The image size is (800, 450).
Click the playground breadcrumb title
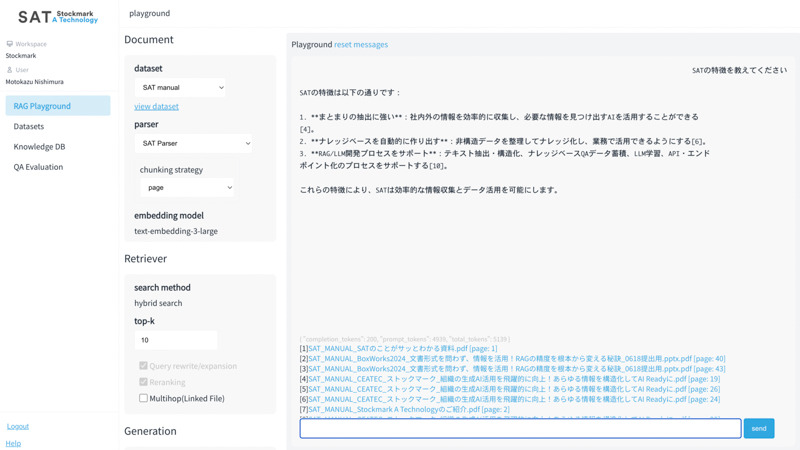pos(149,13)
